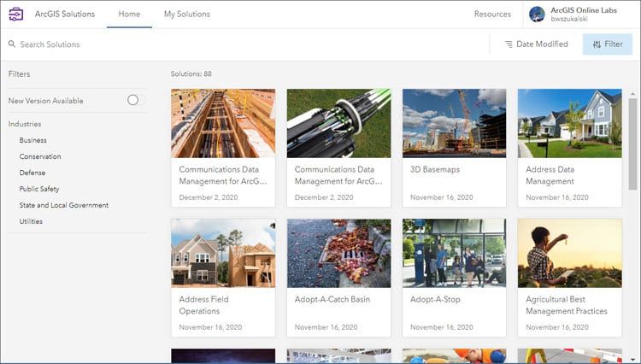
Task: Click Agricultural Best Management Practices title
Action: 566,305
